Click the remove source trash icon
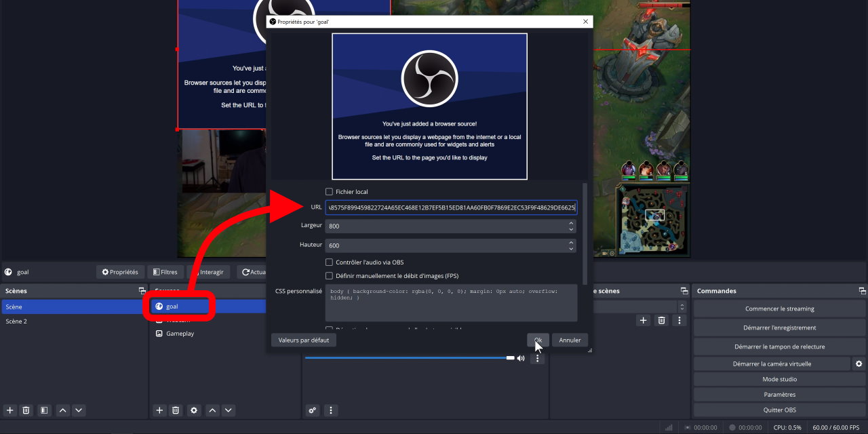 (176, 410)
